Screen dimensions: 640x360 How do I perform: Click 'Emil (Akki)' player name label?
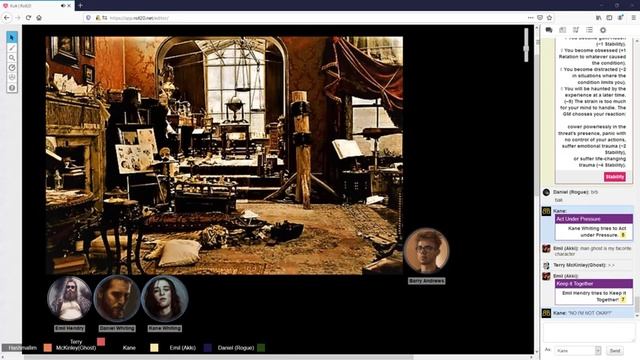pos(182,348)
